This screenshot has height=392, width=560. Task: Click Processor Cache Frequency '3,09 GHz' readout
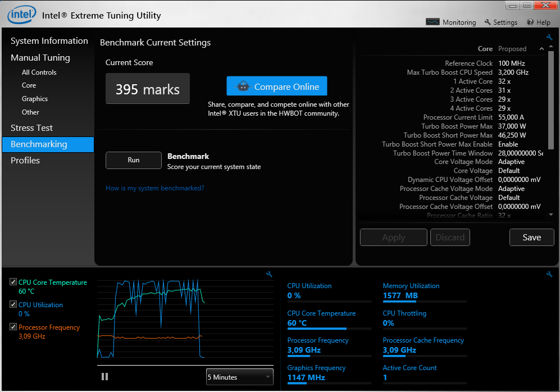[x=399, y=350]
